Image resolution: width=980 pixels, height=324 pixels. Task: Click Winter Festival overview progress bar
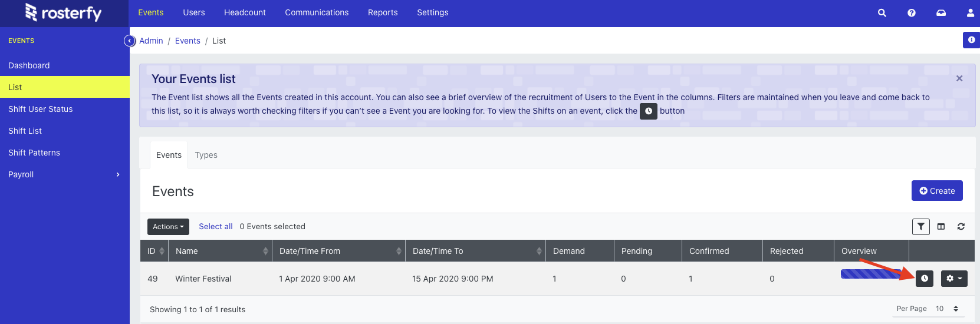870,273
